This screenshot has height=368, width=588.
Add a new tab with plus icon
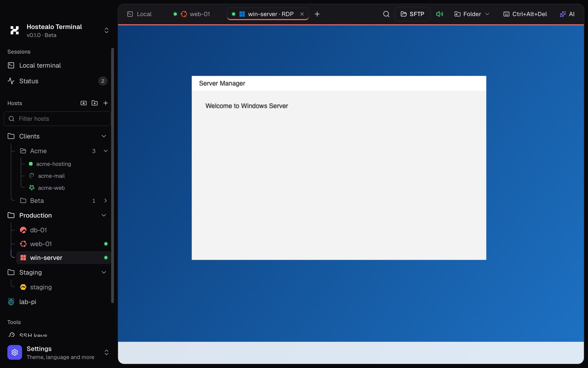(317, 14)
